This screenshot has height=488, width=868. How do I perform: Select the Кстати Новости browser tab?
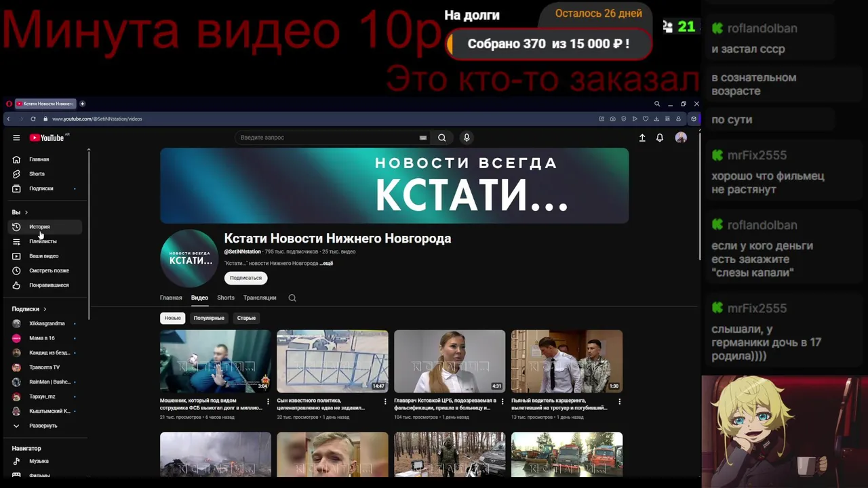click(45, 104)
